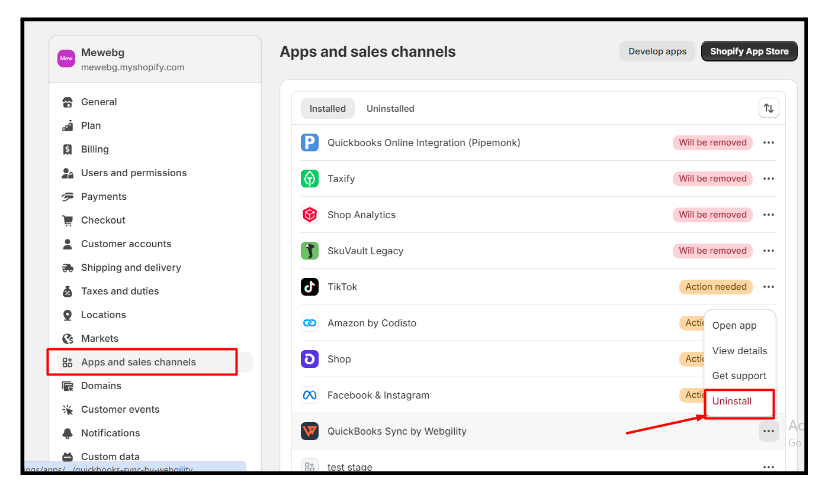The image size is (824, 492).
Task: Click the Amazon by Codisto app name
Action: point(372,323)
